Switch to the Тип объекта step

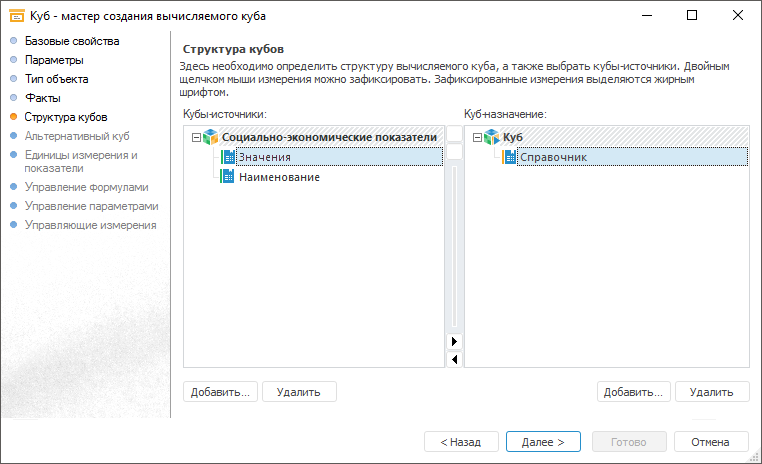(56, 79)
